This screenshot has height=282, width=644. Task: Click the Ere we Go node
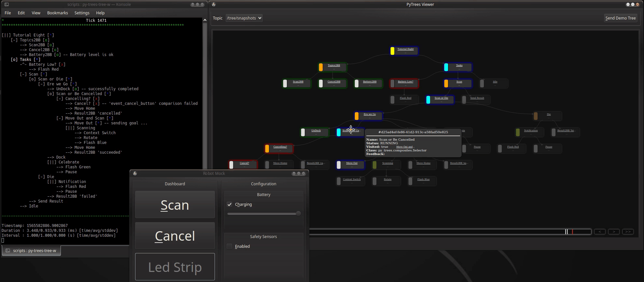point(368,116)
